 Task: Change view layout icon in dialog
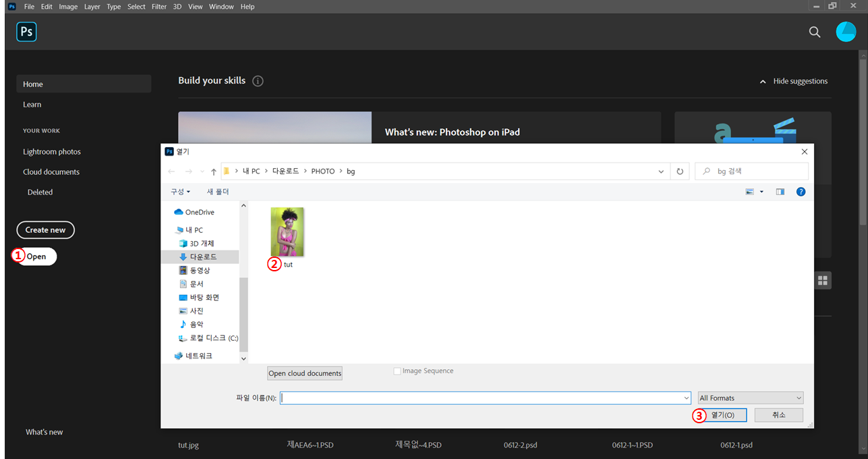pos(750,192)
